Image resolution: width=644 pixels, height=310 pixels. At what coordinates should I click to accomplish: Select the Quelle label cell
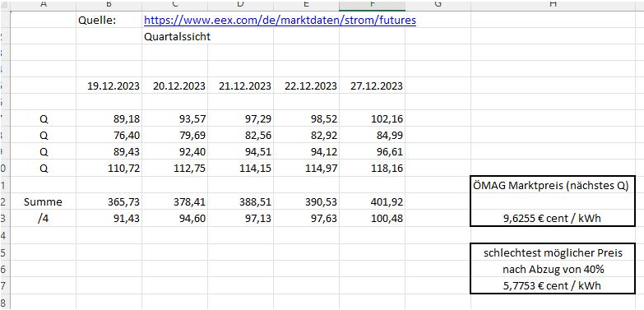tap(109, 20)
